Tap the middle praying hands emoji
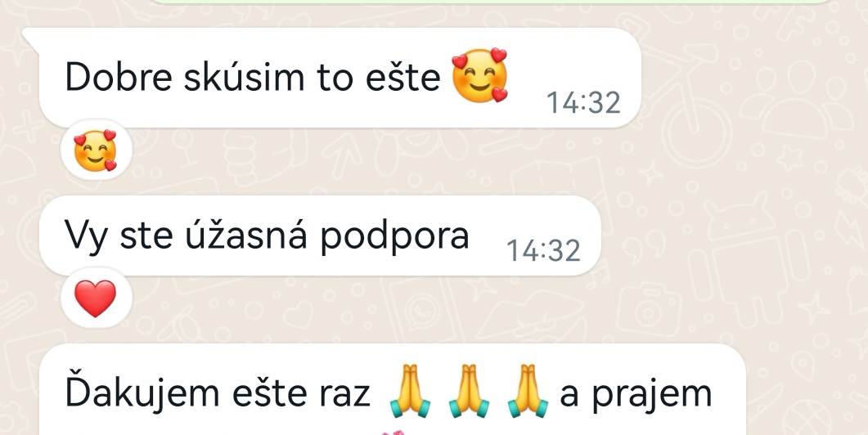This screenshot has height=435, width=868. tap(469, 390)
